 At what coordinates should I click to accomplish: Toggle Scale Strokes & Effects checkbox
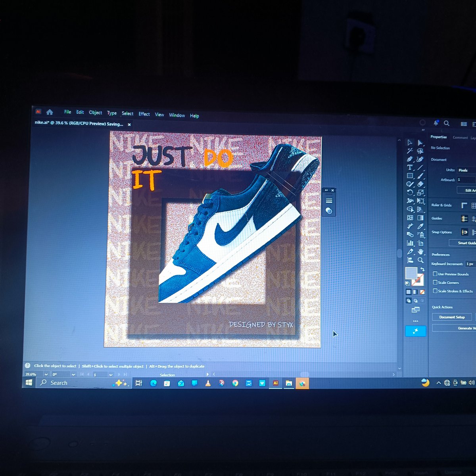pos(435,291)
